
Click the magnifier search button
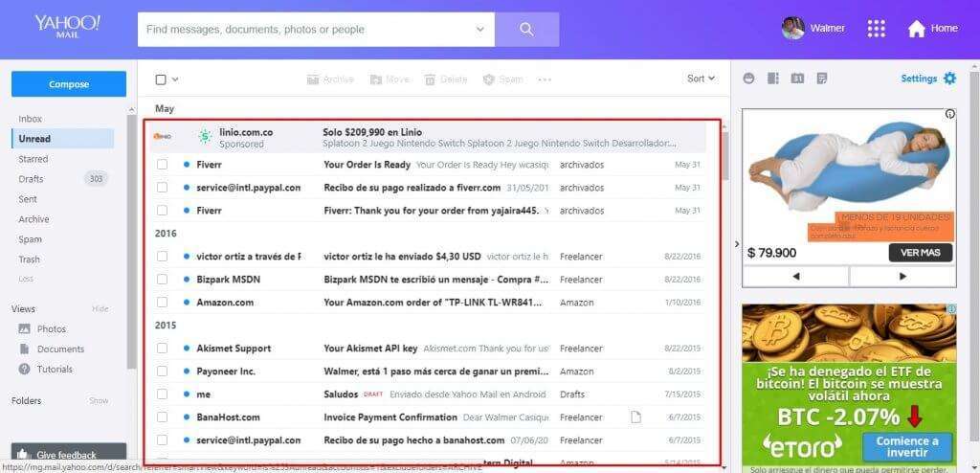pyautogui.click(x=527, y=30)
